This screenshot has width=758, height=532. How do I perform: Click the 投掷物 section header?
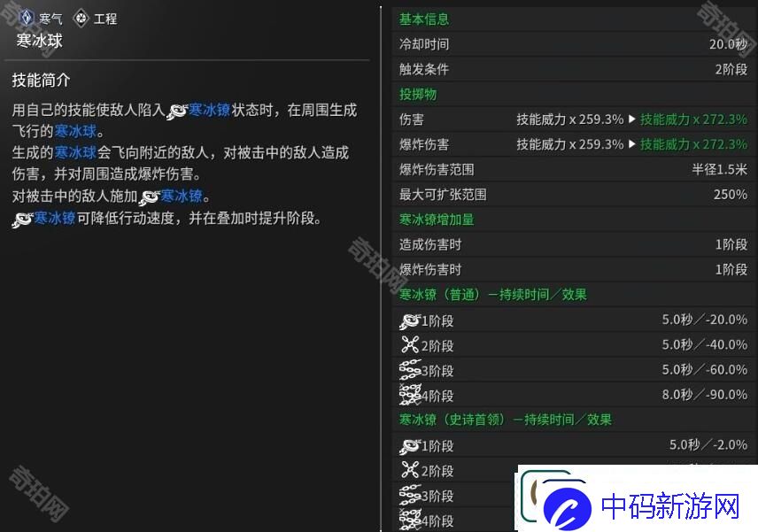click(x=418, y=94)
